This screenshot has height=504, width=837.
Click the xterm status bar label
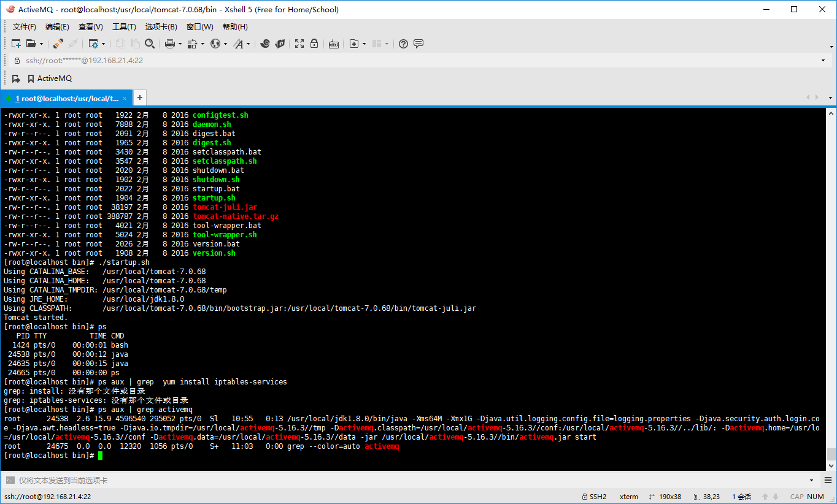(x=629, y=497)
